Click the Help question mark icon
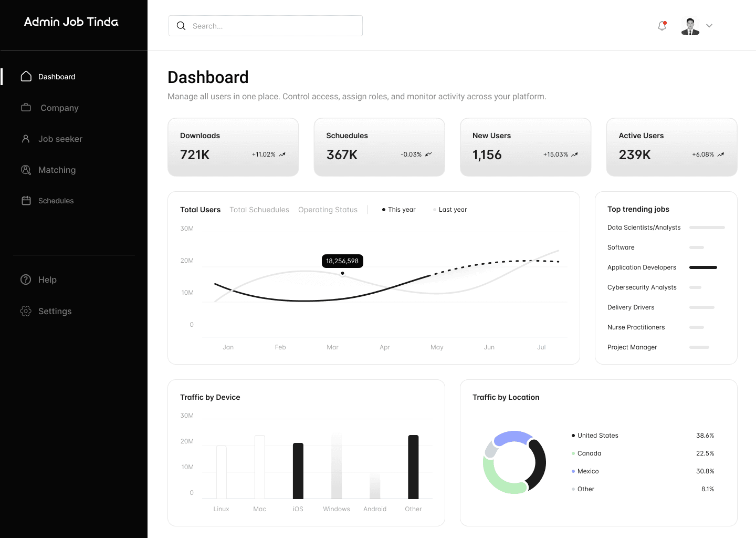The width and height of the screenshot is (756, 538). click(26, 280)
